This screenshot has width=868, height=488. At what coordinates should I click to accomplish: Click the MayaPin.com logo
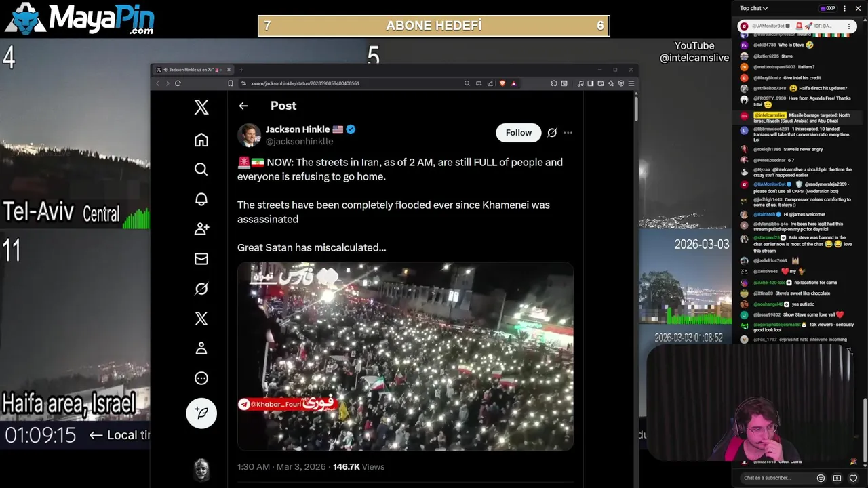[x=80, y=19]
